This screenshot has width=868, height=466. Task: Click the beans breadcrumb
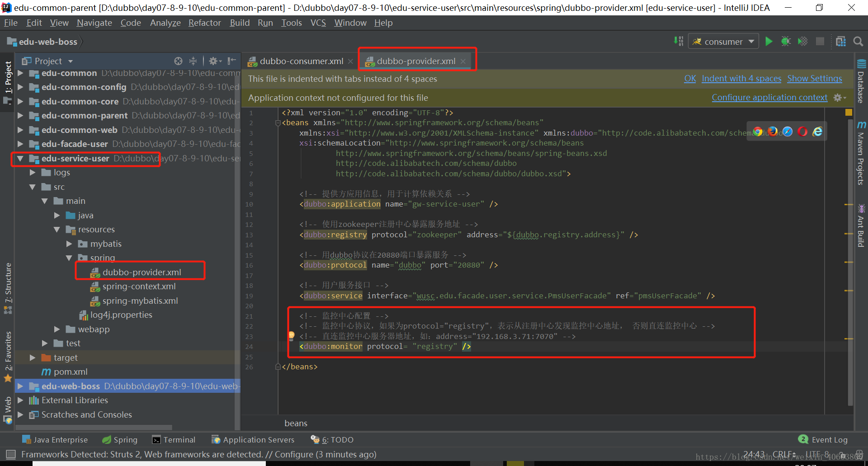(296, 424)
